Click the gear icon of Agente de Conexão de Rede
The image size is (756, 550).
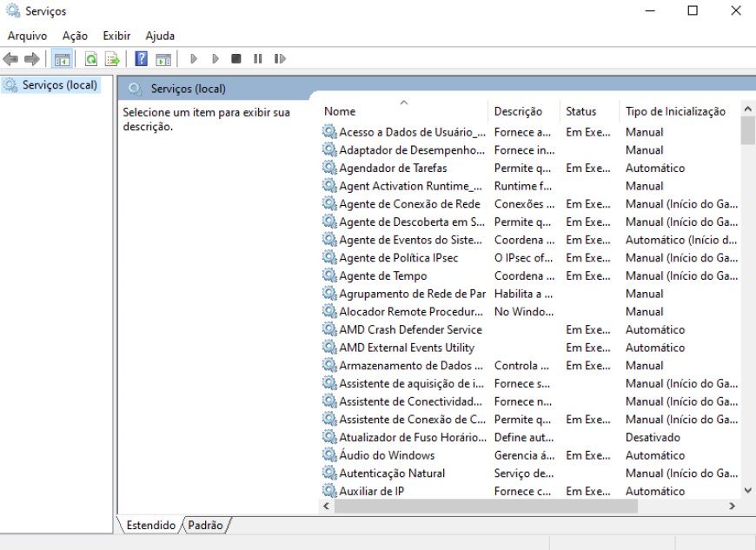click(329, 203)
